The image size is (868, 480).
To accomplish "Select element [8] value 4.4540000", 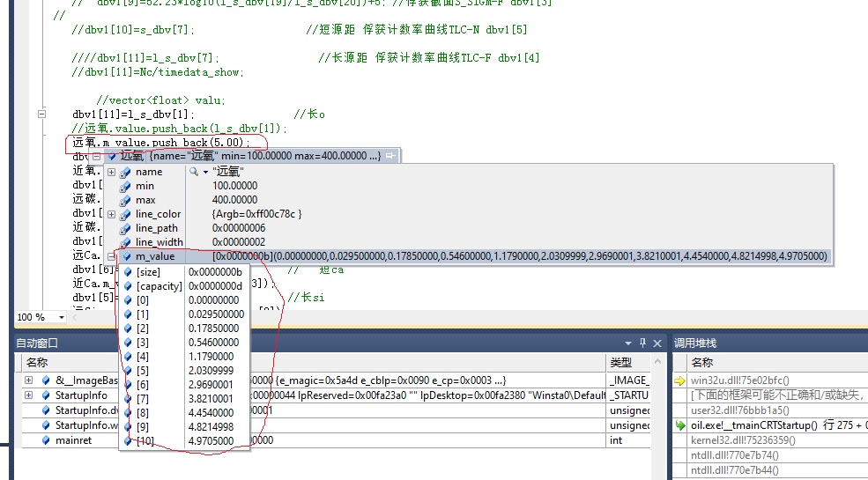I will pos(211,412).
